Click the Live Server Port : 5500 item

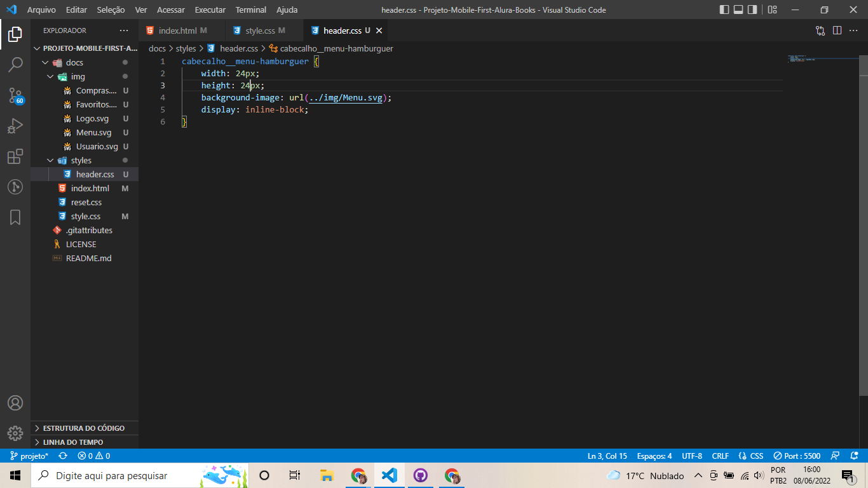point(797,456)
